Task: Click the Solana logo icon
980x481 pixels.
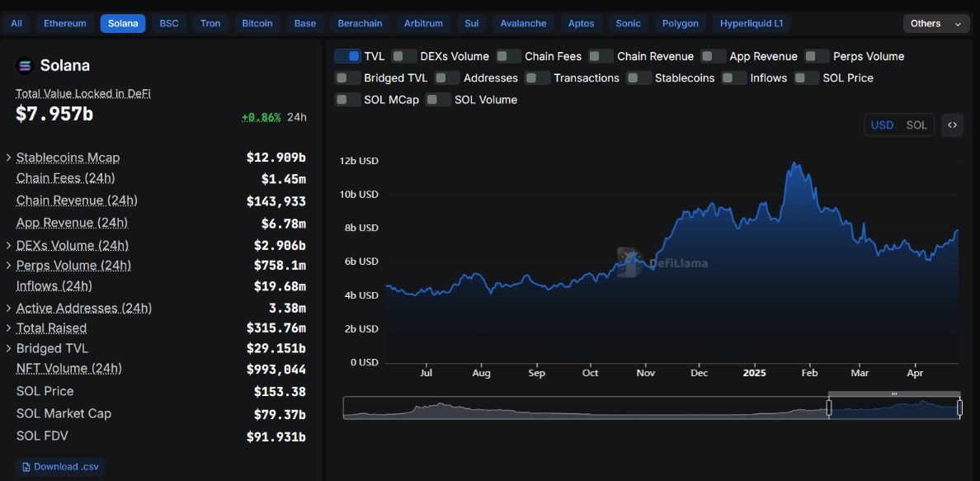Action: click(x=25, y=65)
